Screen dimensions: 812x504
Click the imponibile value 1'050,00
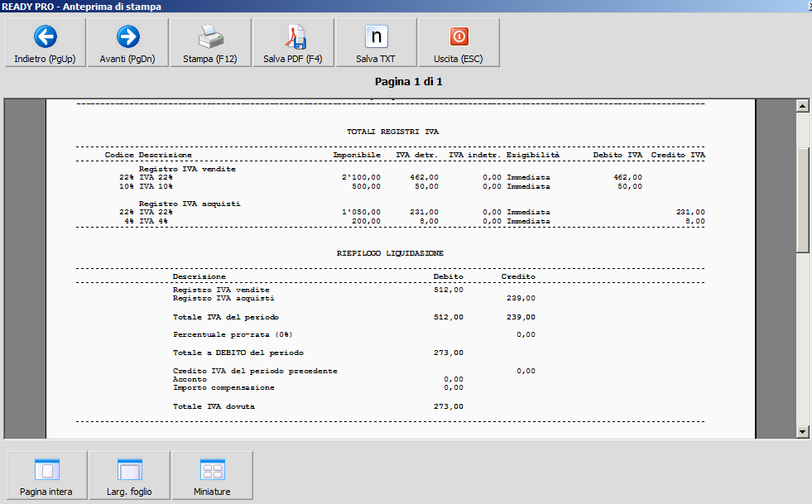click(x=361, y=212)
